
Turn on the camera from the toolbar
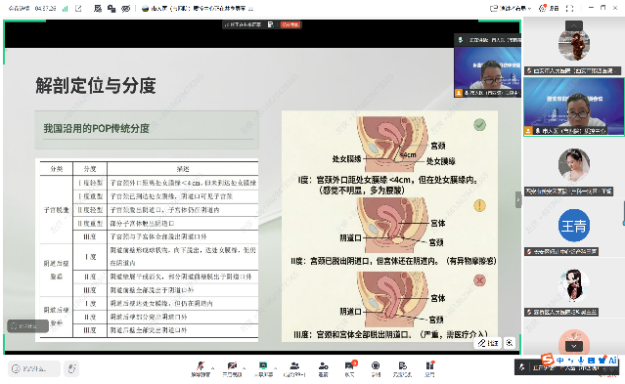click(x=232, y=368)
